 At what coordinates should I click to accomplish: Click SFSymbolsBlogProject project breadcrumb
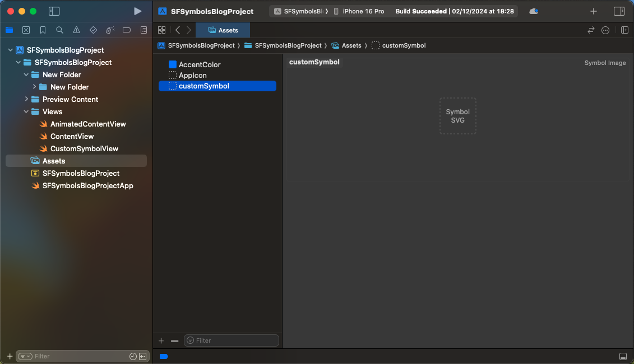(197, 46)
